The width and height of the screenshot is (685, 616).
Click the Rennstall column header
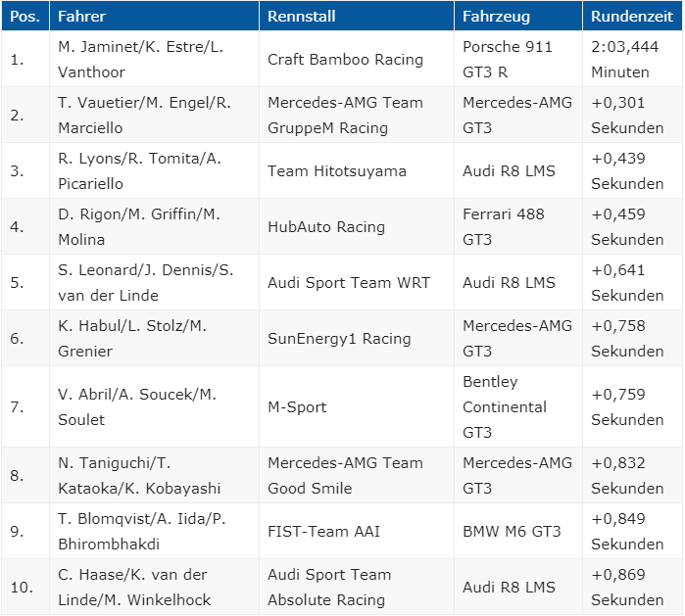pyautogui.click(x=357, y=16)
